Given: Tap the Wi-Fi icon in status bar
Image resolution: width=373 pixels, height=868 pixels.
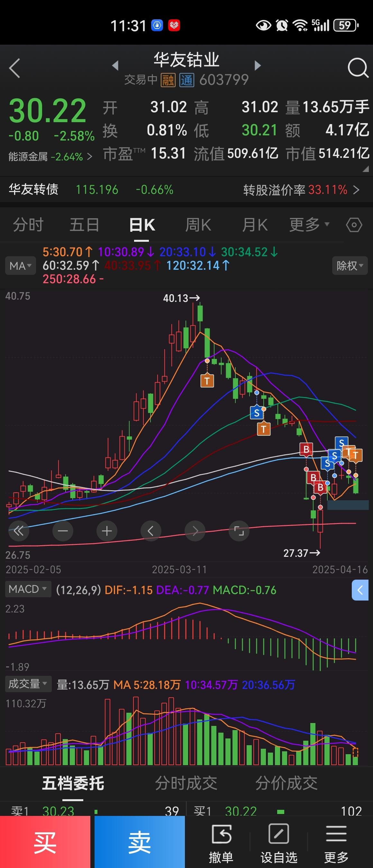Looking at the screenshot, I should click(x=300, y=25).
